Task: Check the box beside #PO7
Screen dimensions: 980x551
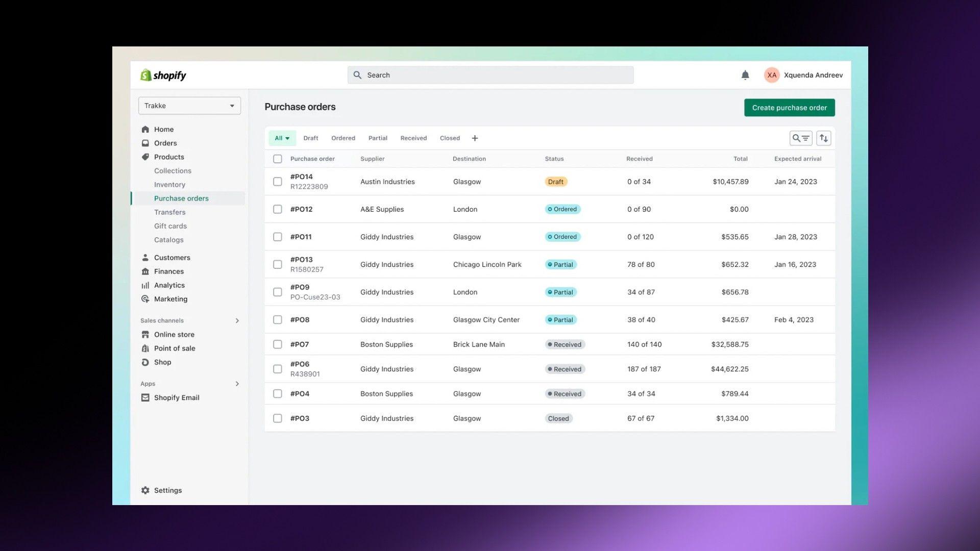Action: click(x=277, y=344)
